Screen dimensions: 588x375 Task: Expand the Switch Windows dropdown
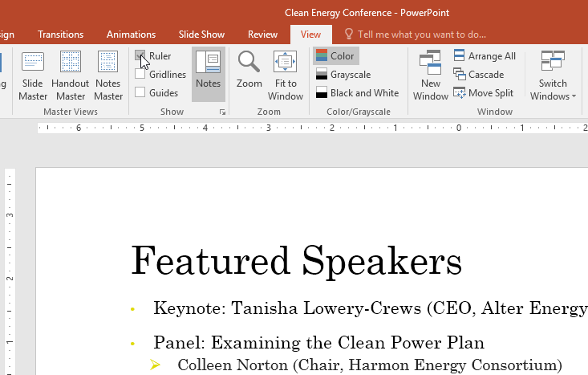click(x=553, y=88)
